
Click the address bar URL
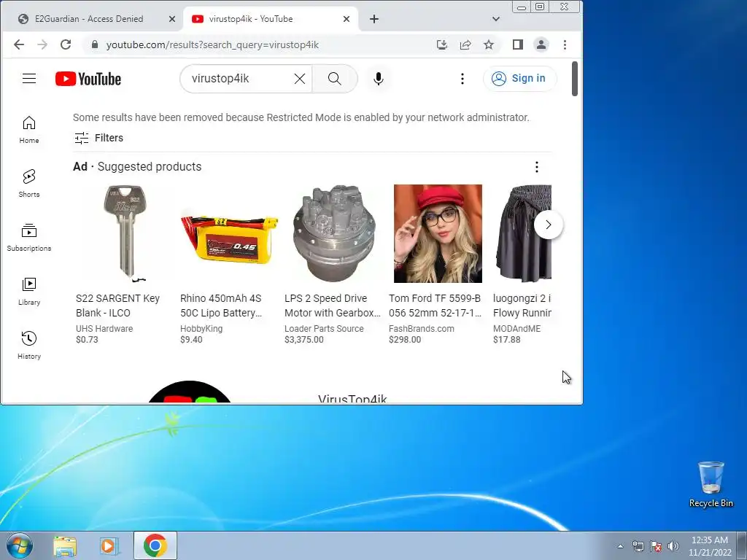click(x=212, y=44)
